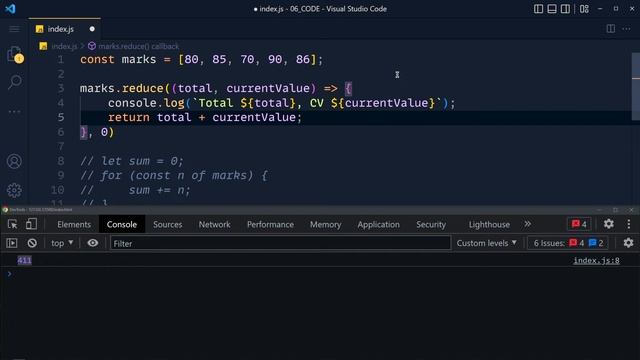Toggle the device toolbar in DevTools
This screenshot has height=360, width=640.
click(x=31, y=224)
